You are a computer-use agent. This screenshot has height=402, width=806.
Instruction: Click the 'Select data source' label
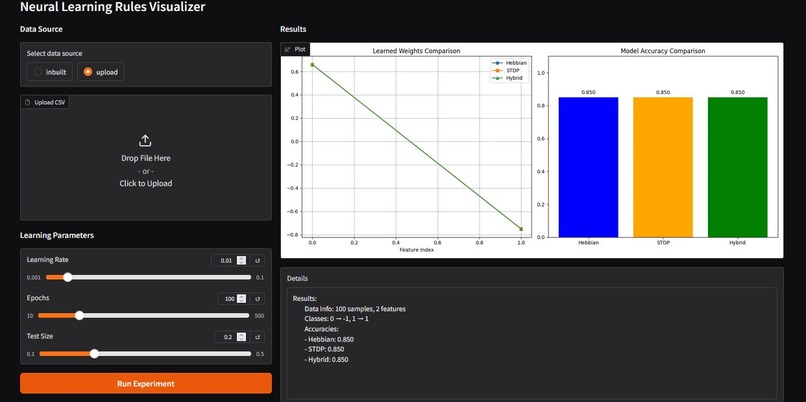tap(54, 53)
